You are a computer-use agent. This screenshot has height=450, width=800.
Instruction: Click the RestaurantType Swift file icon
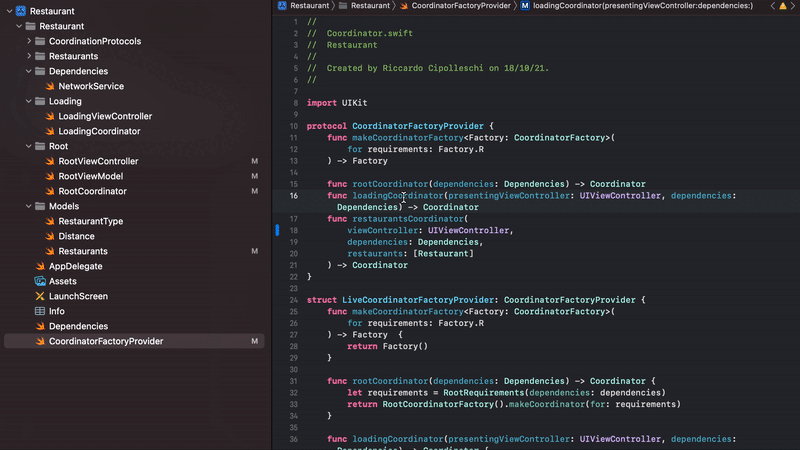50,221
